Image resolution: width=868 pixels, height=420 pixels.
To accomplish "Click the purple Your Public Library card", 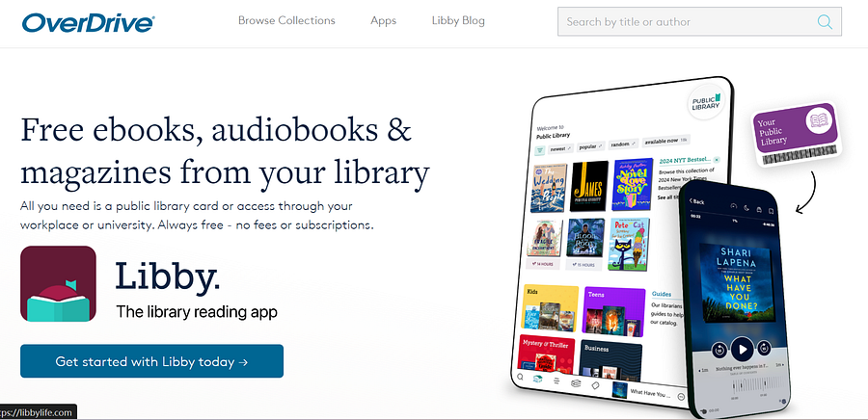I will click(796, 136).
